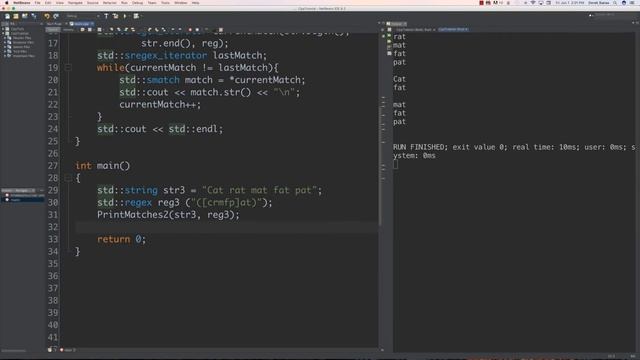The image size is (640, 360).
Task: Collapse the code fold at line 19
Action: coord(68,67)
